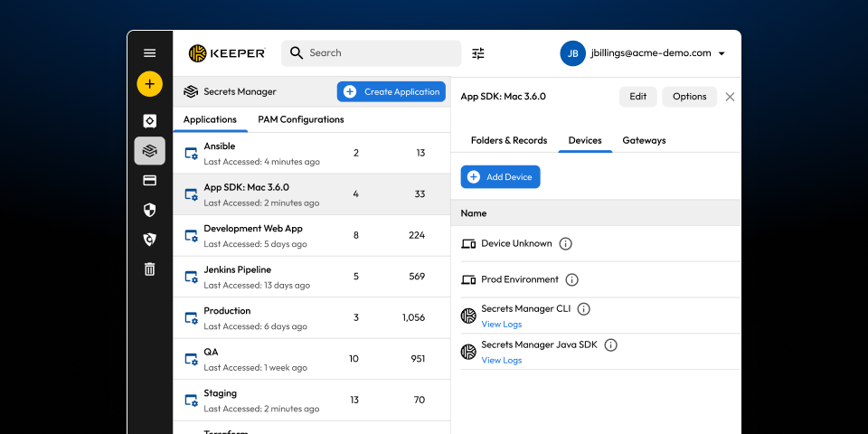Open the Deleted Items trash icon
Viewport: 868px width, 434px height.
pos(149,269)
